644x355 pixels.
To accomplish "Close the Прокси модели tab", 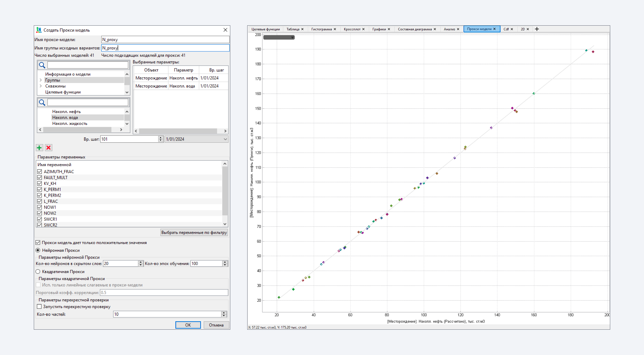I will click(494, 29).
